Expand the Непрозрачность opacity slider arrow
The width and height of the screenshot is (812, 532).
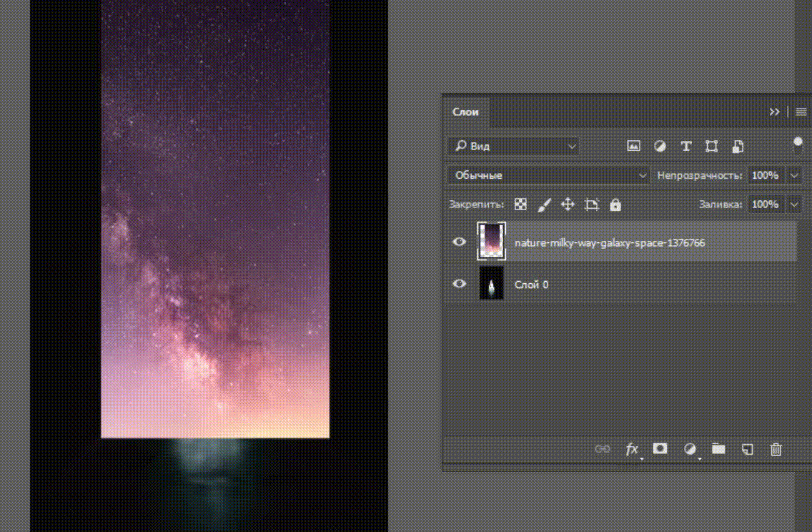coord(794,175)
